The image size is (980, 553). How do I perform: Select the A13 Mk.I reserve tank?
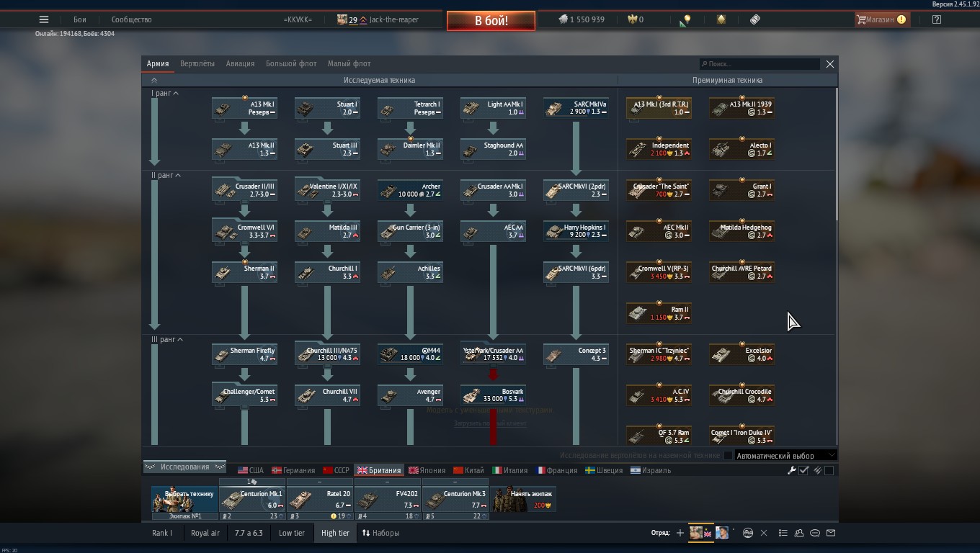click(244, 108)
